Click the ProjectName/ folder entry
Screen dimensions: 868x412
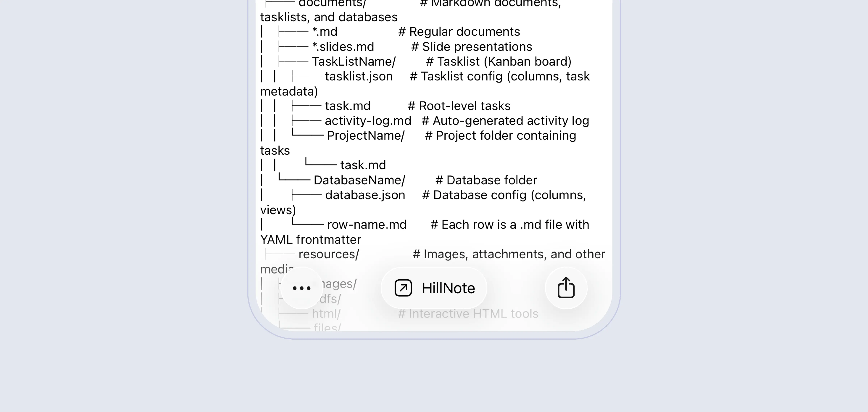click(366, 136)
